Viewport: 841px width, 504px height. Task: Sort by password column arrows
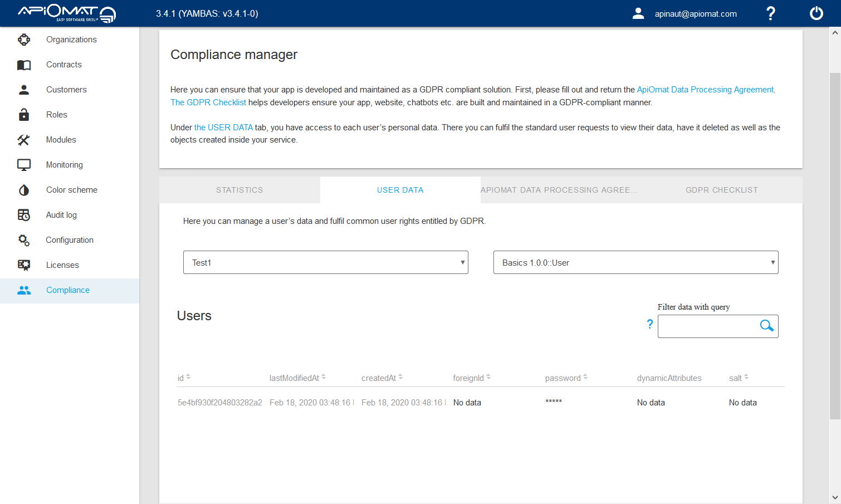[x=585, y=377]
